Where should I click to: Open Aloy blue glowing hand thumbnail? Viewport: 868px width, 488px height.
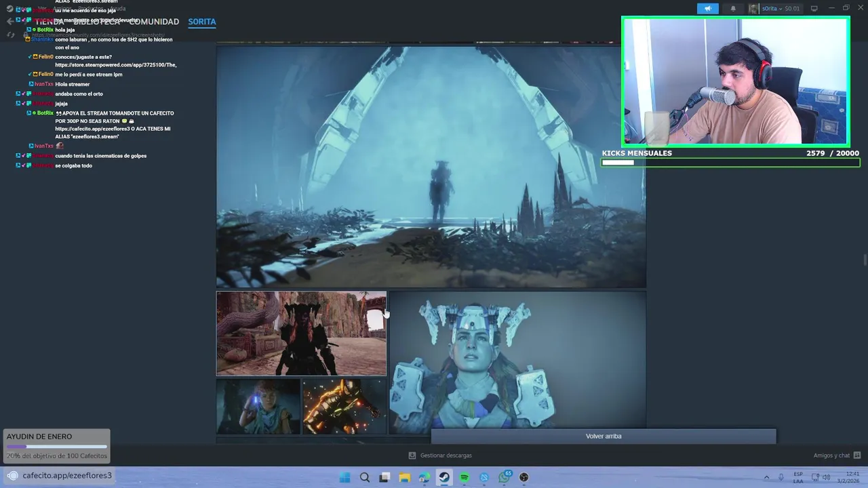click(258, 406)
